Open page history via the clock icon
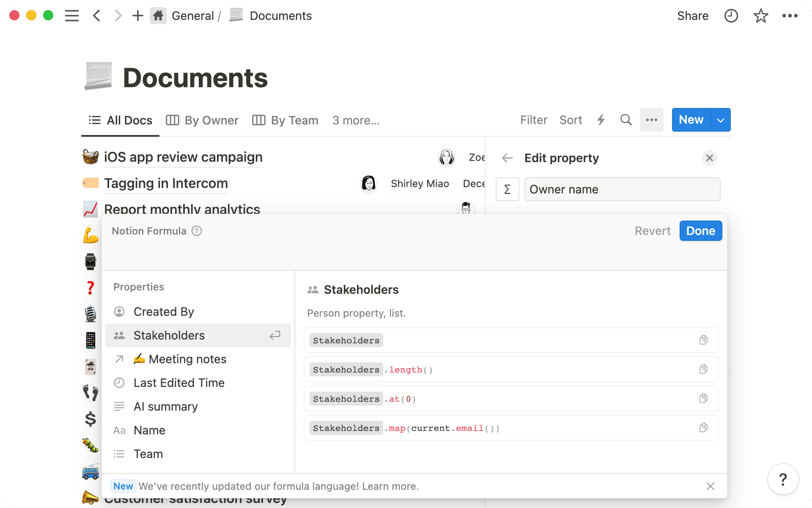Screen dimensions: 812x508 731,16
